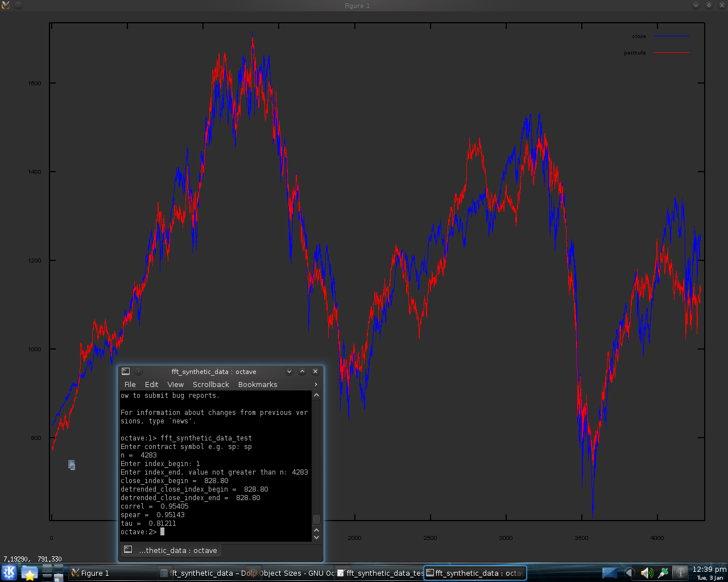Image resolution: width=728 pixels, height=582 pixels.
Task: Expand hidden system tray icons arrow
Action: tap(628, 573)
